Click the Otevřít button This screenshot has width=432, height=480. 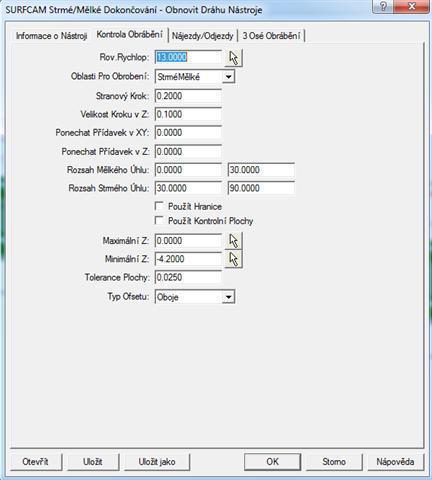pyautogui.click(x=35, y=462)
